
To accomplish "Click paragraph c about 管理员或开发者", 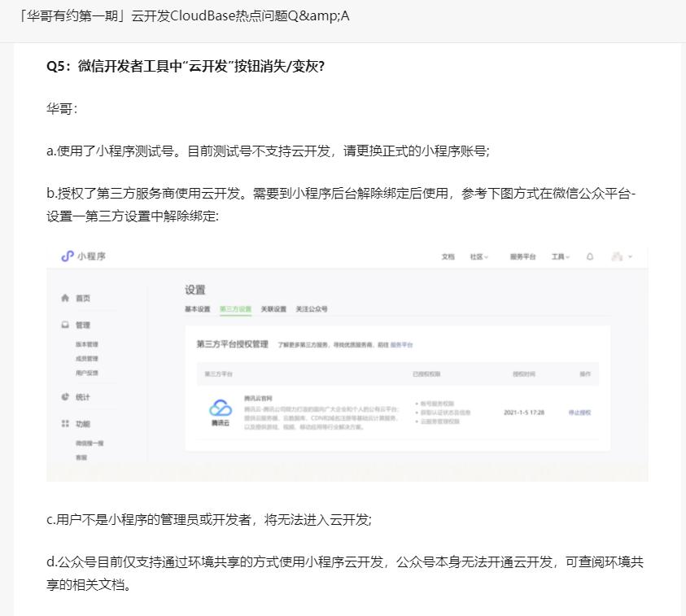I will (209, 520).
